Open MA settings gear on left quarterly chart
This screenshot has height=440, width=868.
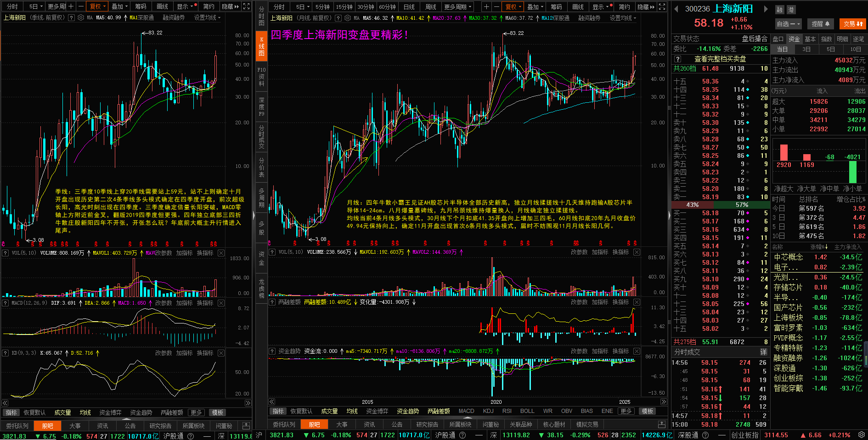(x=81, y=18)
